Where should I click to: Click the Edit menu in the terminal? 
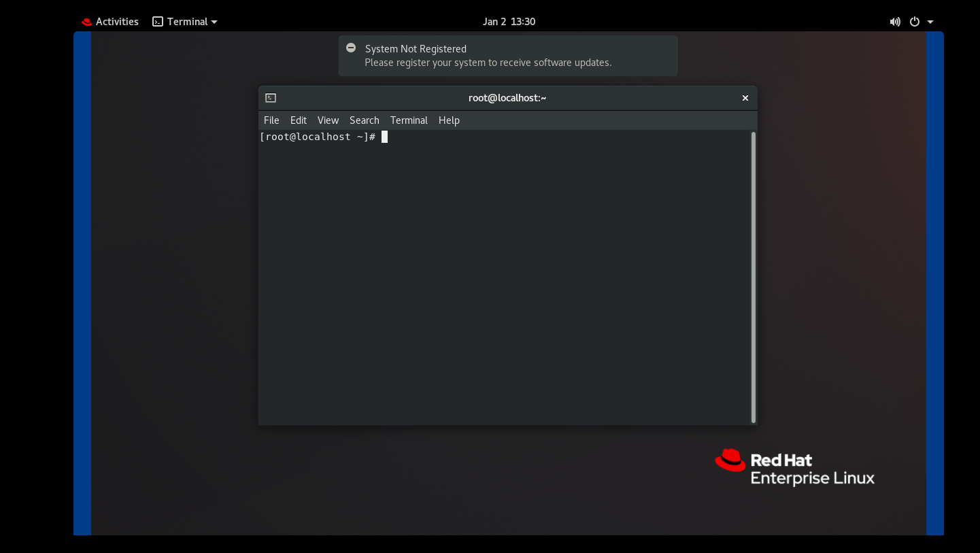click(x=298, y=120)
